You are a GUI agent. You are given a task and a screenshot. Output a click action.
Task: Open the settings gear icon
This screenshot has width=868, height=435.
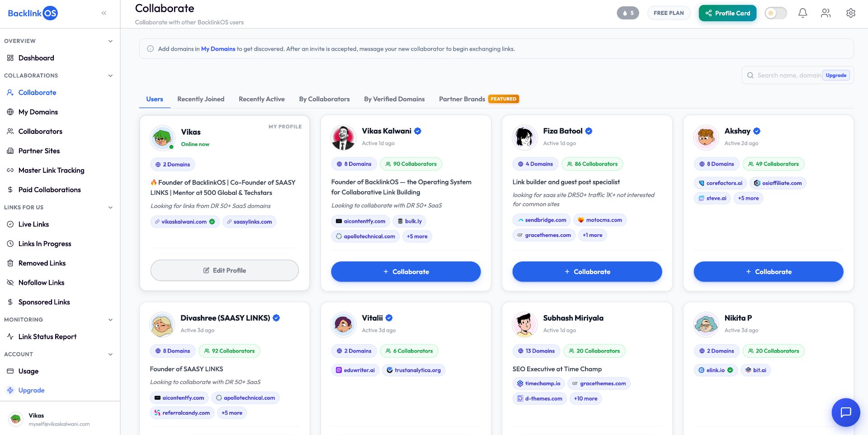[x=850, y=13]
